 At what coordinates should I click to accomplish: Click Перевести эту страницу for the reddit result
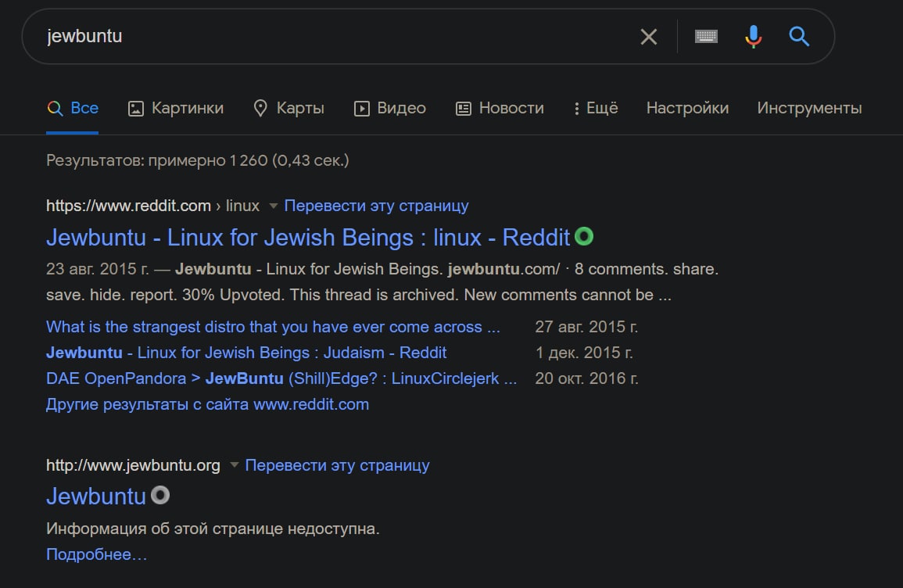coord(377,206)
